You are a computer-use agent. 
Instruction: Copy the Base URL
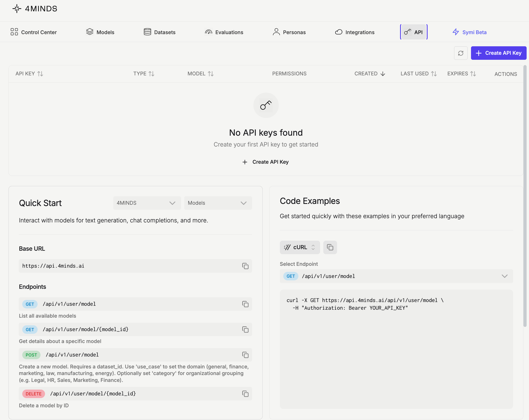click(x=245, y=266)
